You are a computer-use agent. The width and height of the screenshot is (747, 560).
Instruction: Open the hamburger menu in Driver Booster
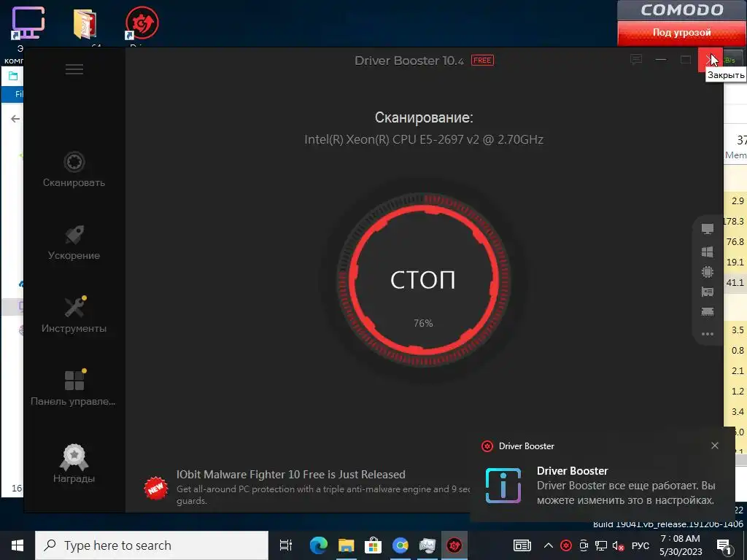[x=74, y=69]
